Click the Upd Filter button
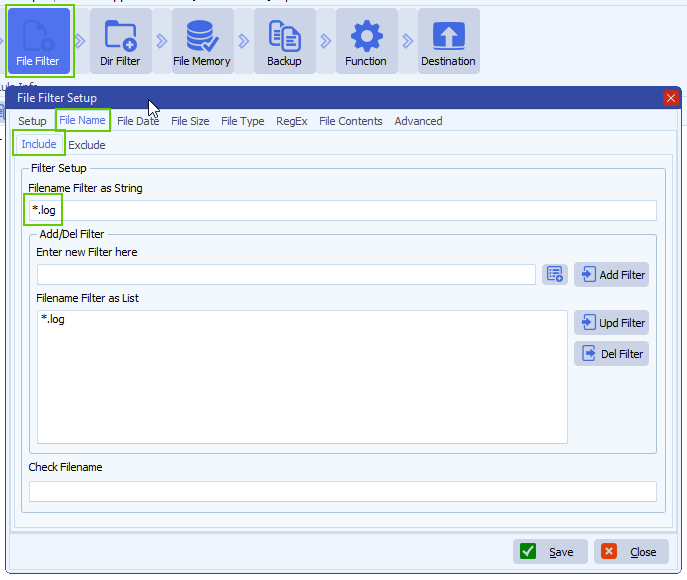 (612, 323)
